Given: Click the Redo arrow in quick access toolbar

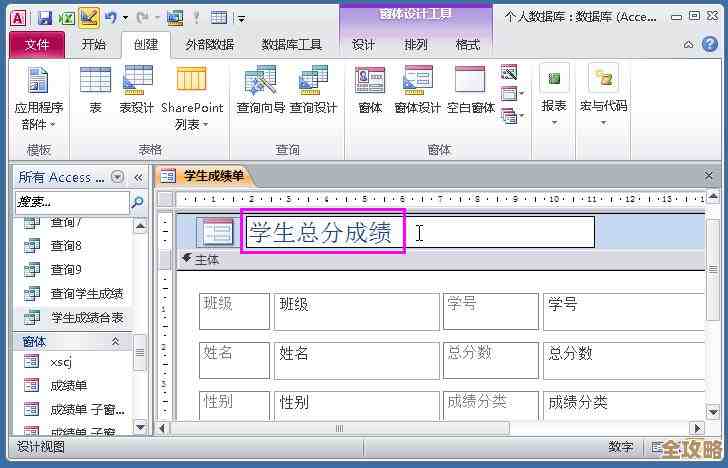Looking at the screenshot, I should (x=142, y=18).
